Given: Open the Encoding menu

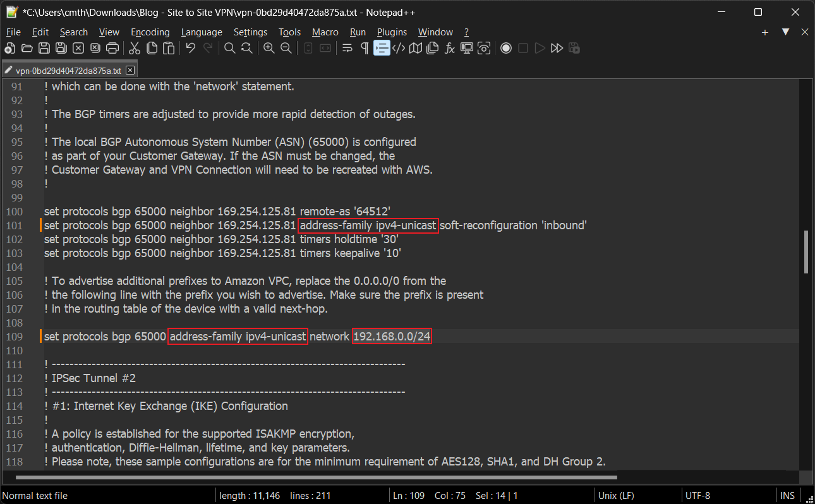Looking at the screenshot, I should 150,32.
